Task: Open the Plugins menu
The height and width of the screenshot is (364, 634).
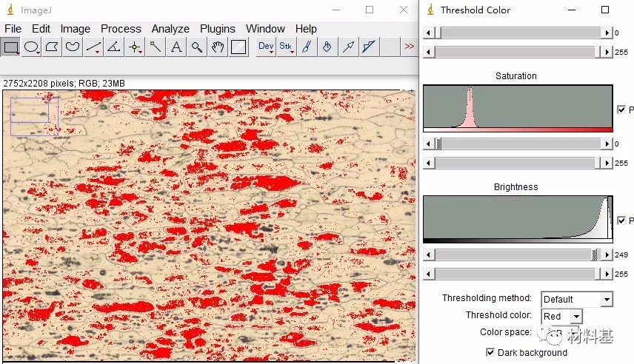Action: [218, 29]
